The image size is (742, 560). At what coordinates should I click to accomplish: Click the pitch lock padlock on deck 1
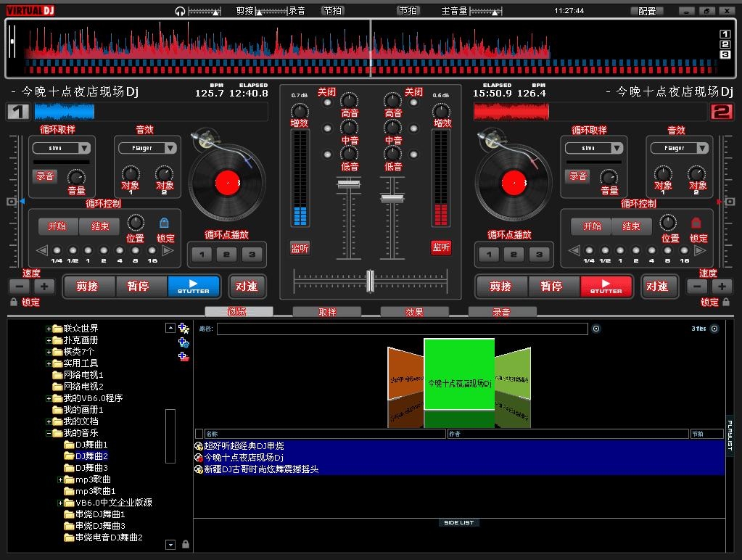click(x=14, y=302)
